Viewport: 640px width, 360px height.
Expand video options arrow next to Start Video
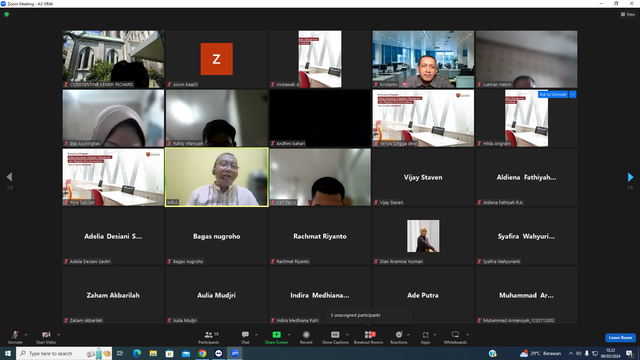tap(58, 335)
